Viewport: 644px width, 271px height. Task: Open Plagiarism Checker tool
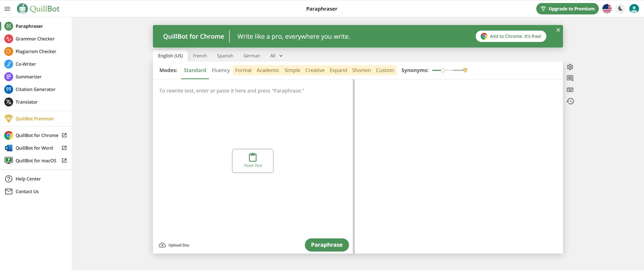(x=36, y=51)
